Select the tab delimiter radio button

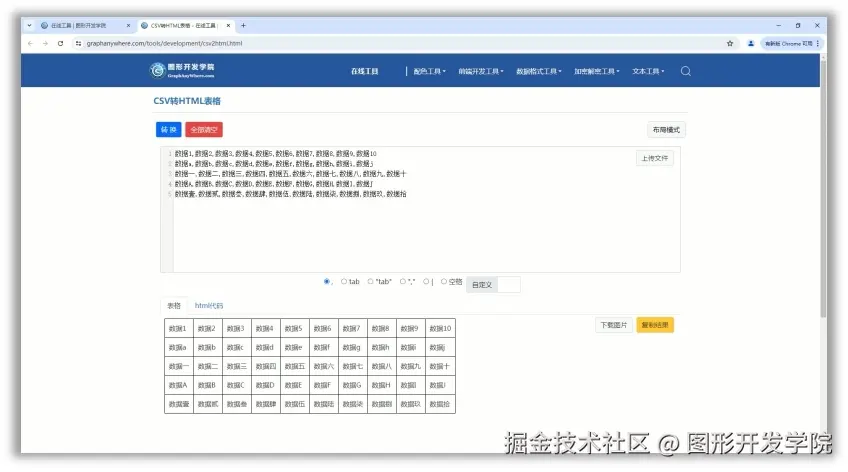343,281
